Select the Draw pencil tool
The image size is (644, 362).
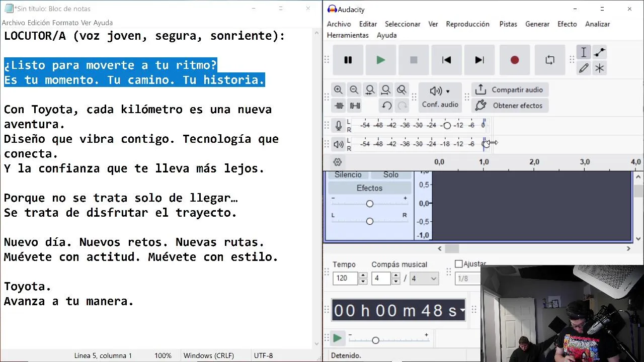(584, 68)
